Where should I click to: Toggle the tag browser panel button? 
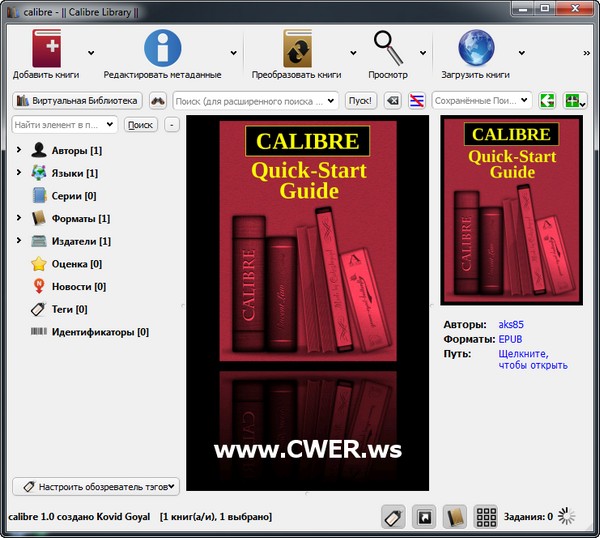pos(394,517)
